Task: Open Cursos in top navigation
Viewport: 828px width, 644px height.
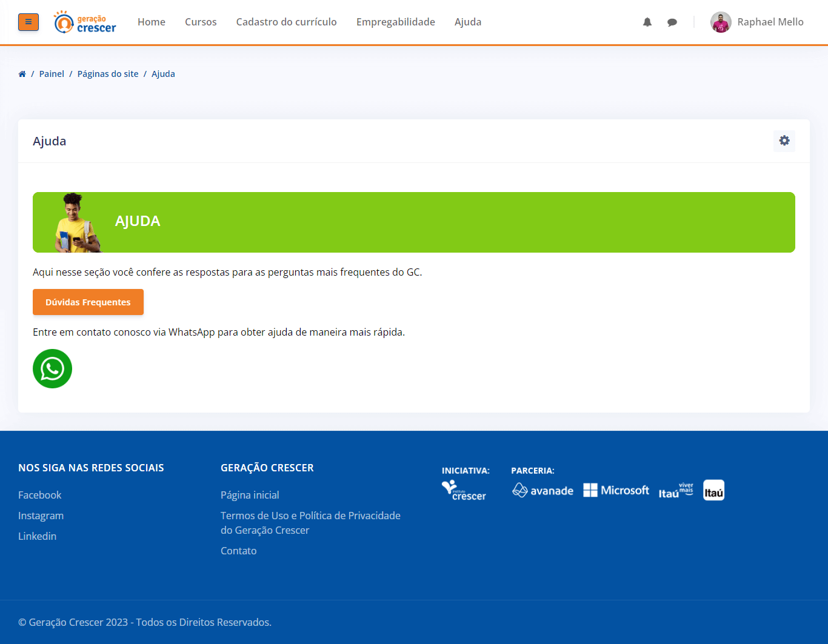Action: coord(201,22)
